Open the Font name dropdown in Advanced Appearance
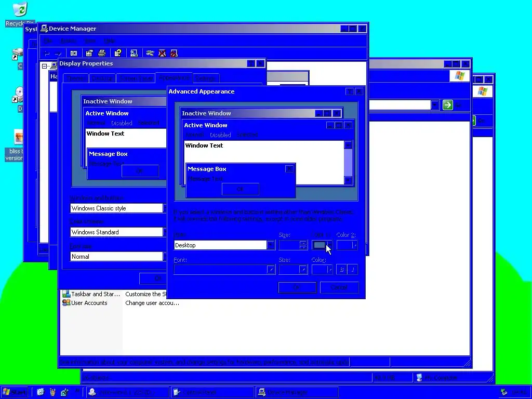The width and height of the screenshot is (532, 399). (x=271, y=270)
